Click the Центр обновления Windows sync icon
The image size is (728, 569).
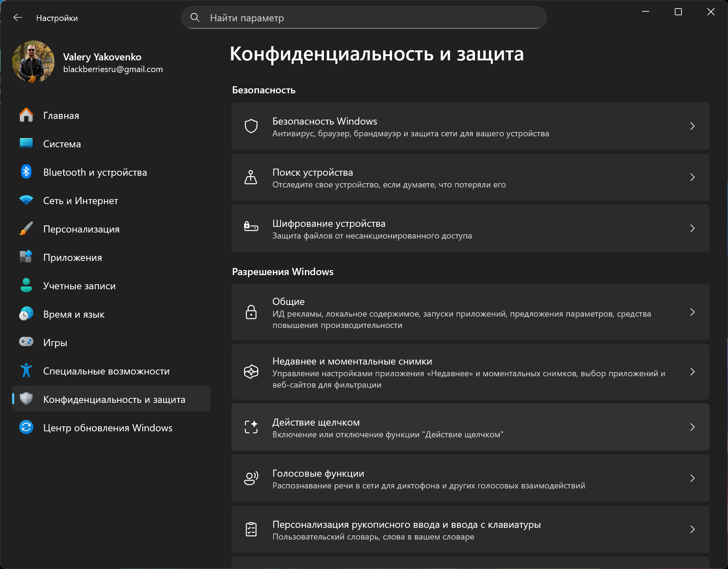pos(26,427)
